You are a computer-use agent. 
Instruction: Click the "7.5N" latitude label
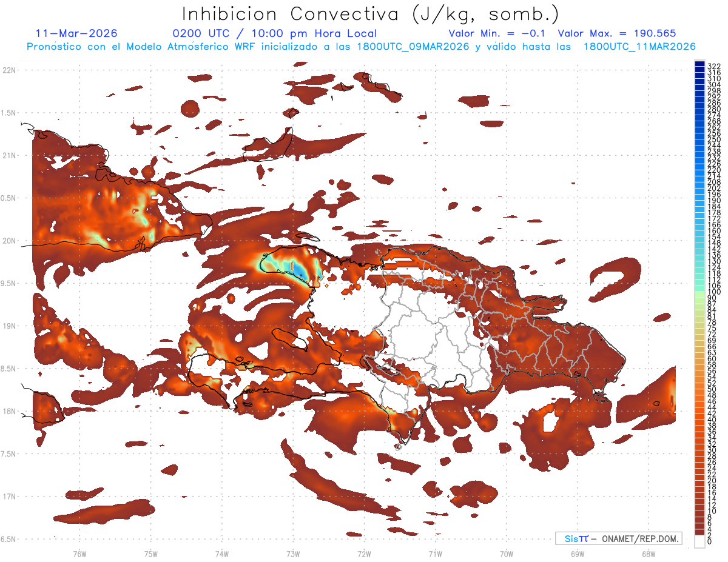click(x=8, y=454)
